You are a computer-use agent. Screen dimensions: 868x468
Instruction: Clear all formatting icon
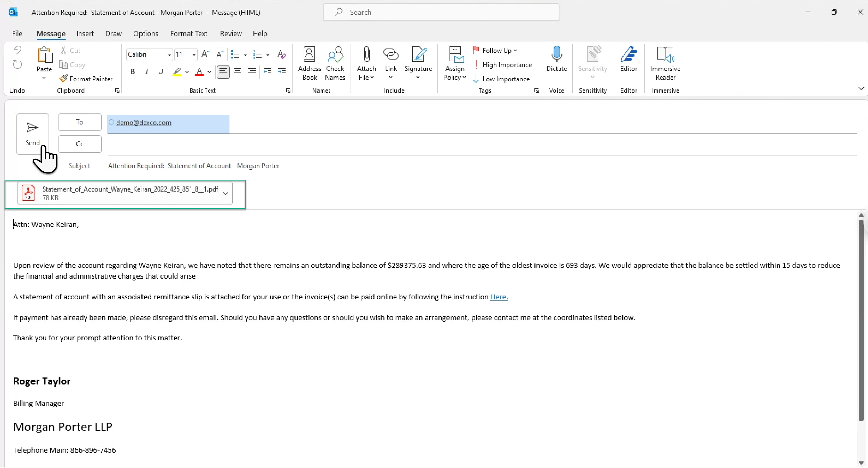click(281, 54)
